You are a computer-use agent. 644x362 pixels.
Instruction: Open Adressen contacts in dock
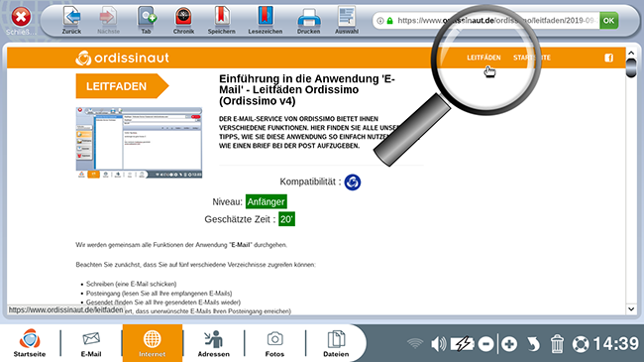click(x=214, y=343)
